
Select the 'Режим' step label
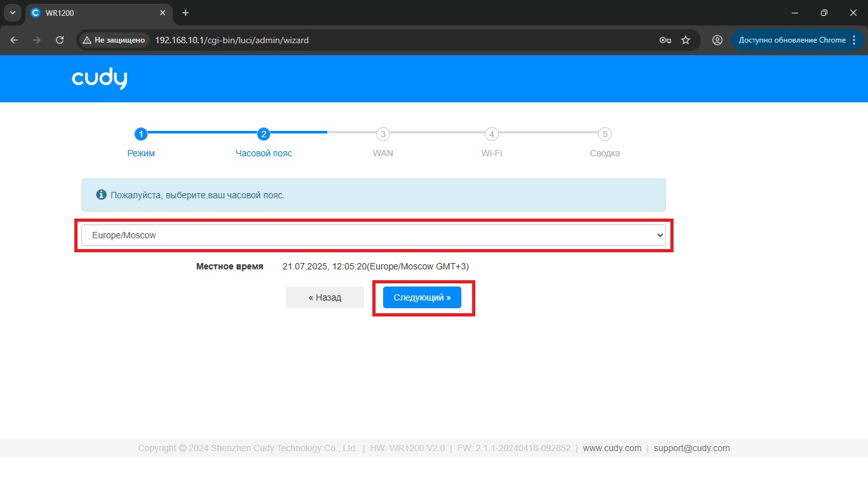tap(141, 153)
